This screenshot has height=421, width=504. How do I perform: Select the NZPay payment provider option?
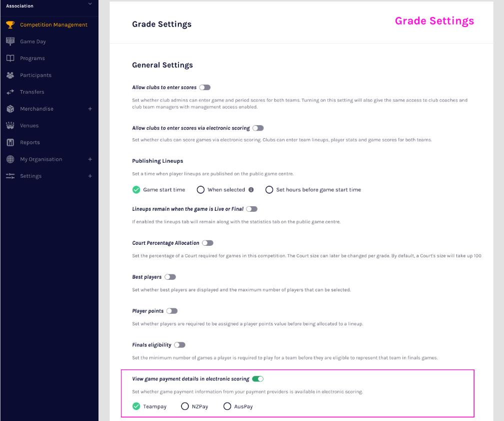185,406
